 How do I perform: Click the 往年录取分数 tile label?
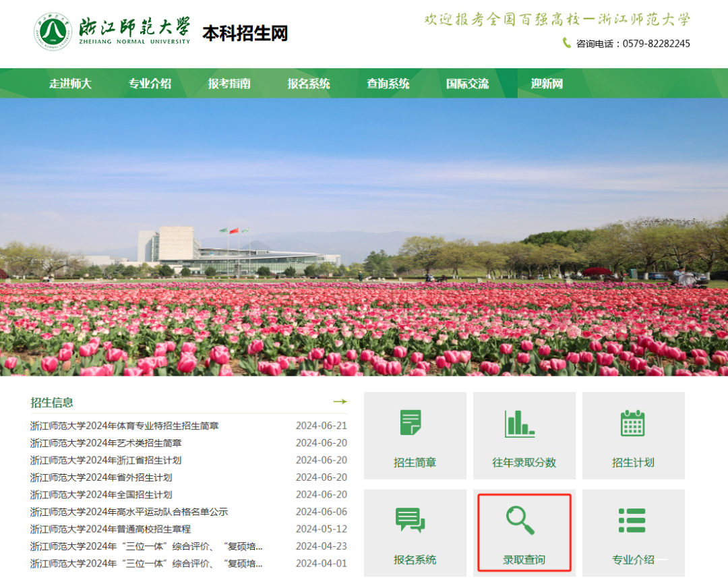tap(524, 463)
